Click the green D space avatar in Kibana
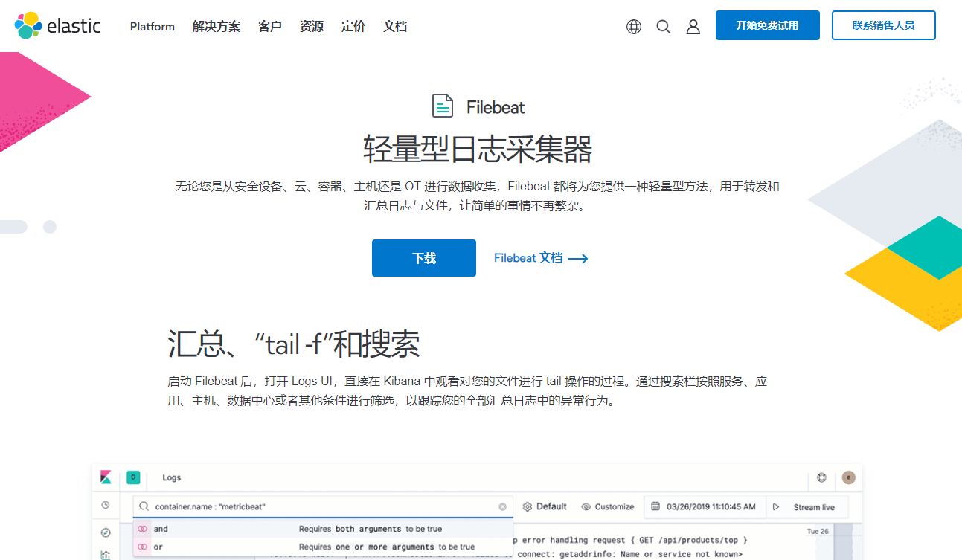This screenshot has width=962, height=560. click(133, 477)
